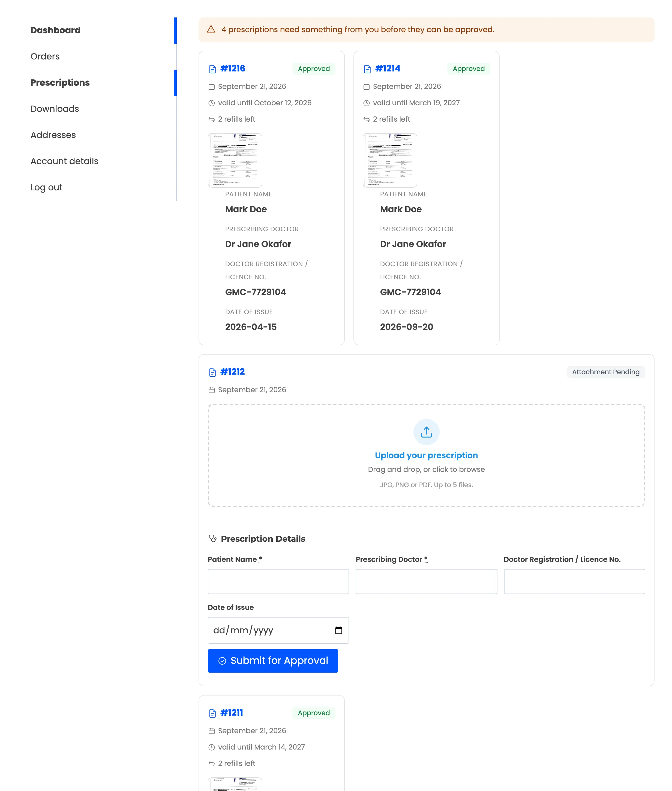Image resolution: width=672 pixels, height=791 pixels.
Task: Click the upload arrow icon in dropzone
Action: click(426, 432)
